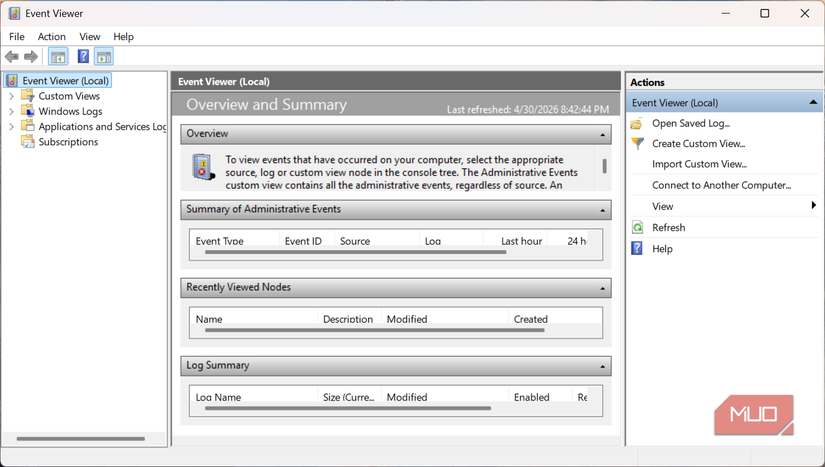Click Open Saved Log... action

coord(691,123)
